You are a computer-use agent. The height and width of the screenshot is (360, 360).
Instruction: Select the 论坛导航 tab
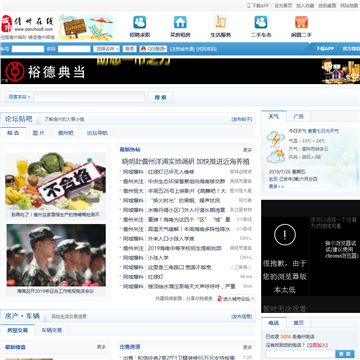[97, 133]
